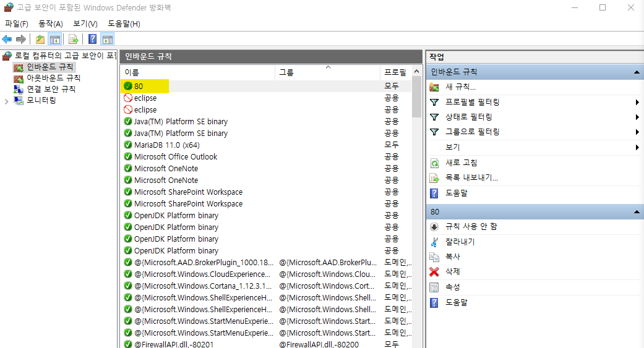
Task: Click the properties icon beside 속성
Action: 434,287
